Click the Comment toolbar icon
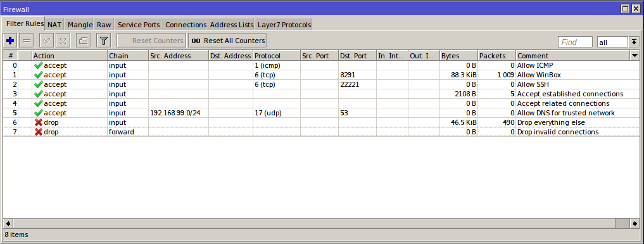The image size is (644, 244). [84, 41]
